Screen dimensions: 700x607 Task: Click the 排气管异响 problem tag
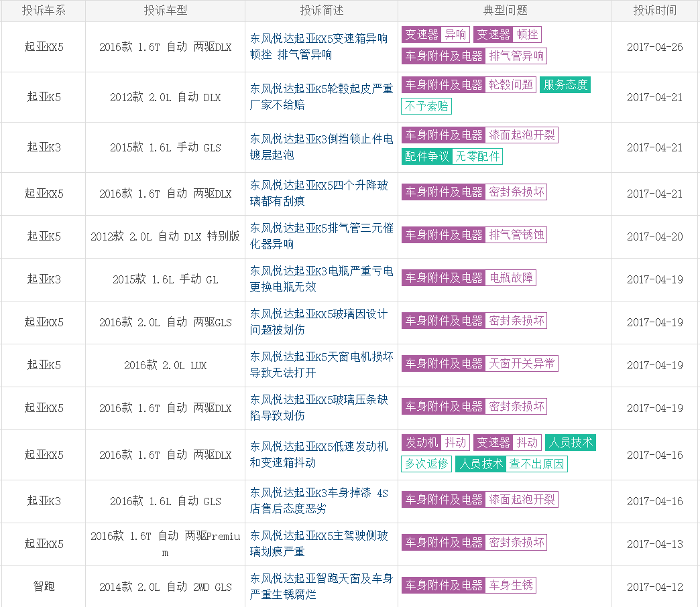(516, 56)
